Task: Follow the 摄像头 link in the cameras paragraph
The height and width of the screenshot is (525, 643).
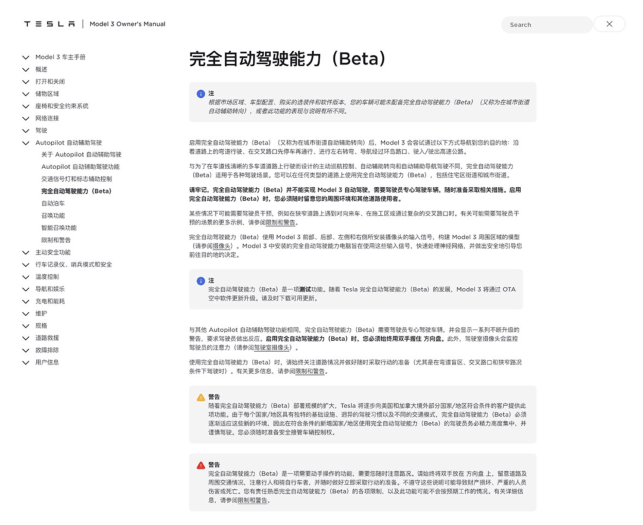Action: [x=221, y=246]
